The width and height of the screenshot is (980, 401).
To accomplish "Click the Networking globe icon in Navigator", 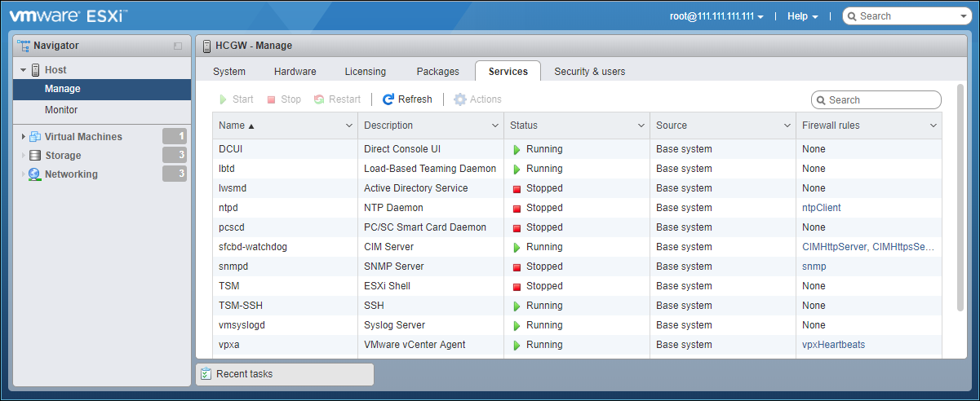I will coord(34,174).
